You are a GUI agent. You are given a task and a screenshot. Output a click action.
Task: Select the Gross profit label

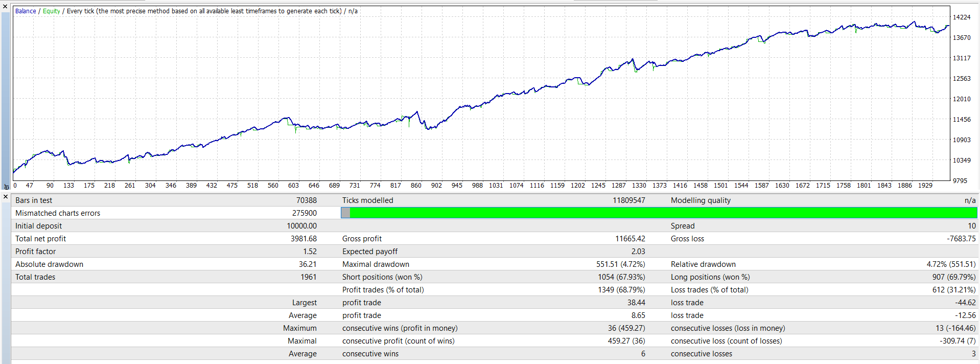pyautogui.click(x=362, y=239)
